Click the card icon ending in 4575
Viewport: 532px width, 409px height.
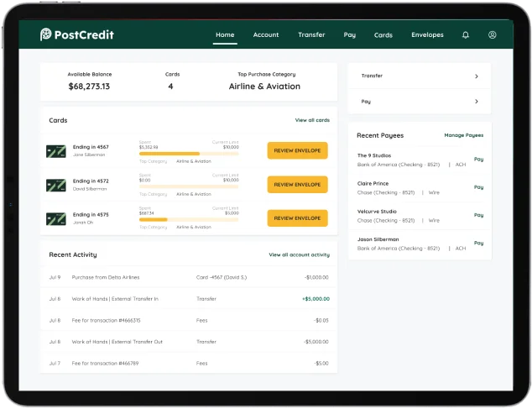click(56, 218)
